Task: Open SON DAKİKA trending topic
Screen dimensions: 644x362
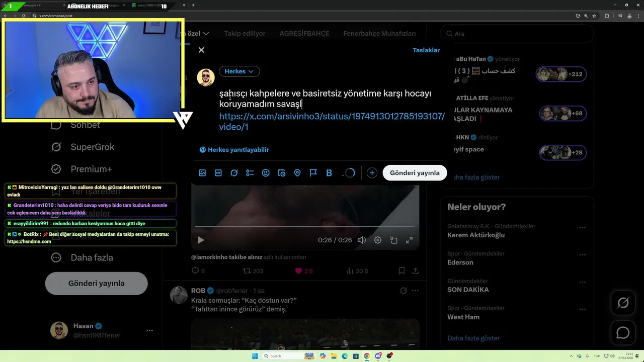Action: (x=468, y=290)
